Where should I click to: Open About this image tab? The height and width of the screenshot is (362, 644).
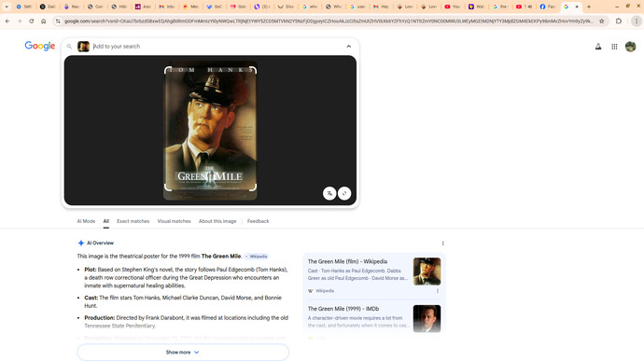(217, 221)
